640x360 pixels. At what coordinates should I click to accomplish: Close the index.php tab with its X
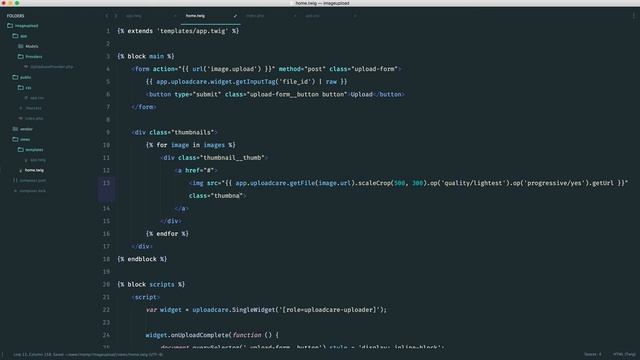[295, 16]
